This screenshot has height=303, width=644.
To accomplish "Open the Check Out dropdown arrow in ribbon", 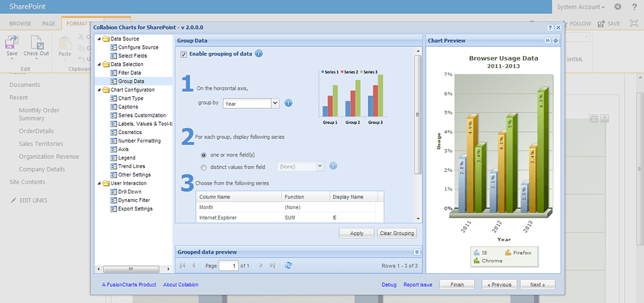I will point(36,59).
